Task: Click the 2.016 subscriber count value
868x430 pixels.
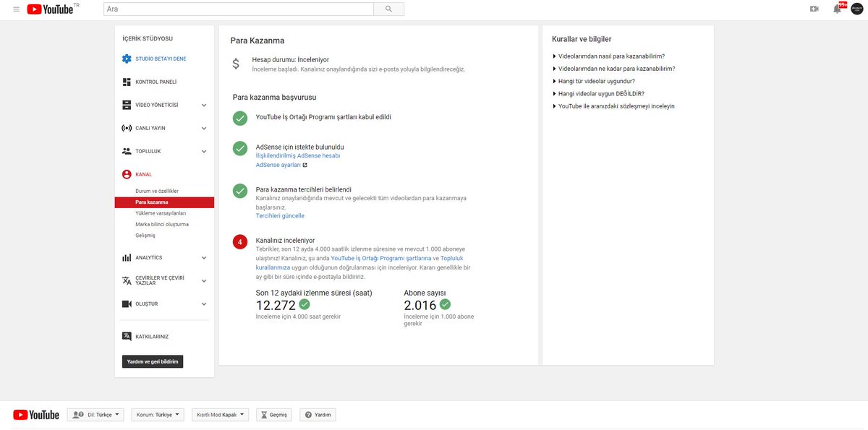Action: point(420,306)
